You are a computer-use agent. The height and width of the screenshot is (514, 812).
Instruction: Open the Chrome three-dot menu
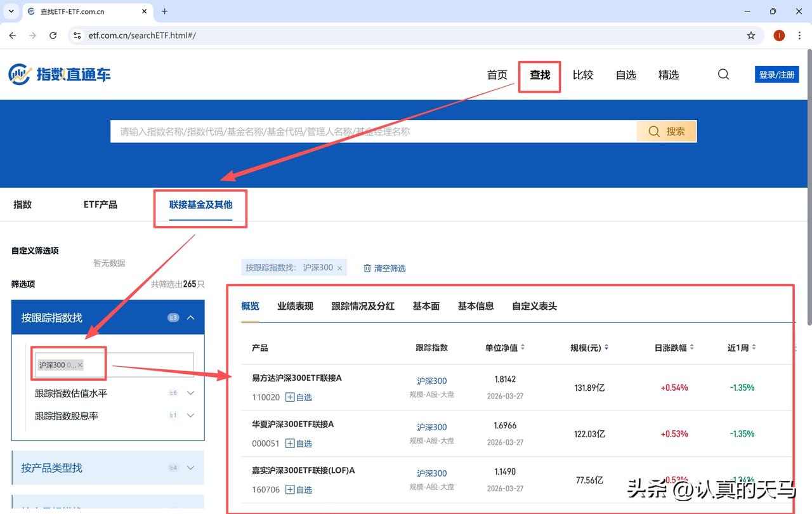(799, 36)
